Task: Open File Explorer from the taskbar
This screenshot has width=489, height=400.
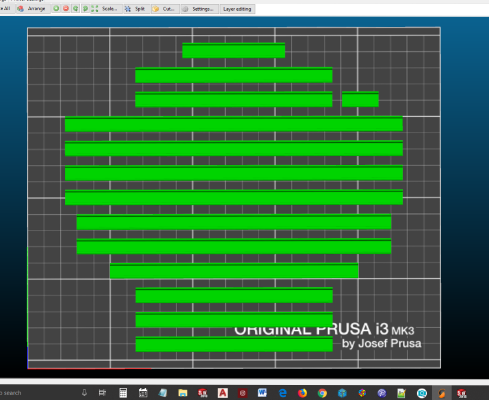Action: click(x=183, y=393)
